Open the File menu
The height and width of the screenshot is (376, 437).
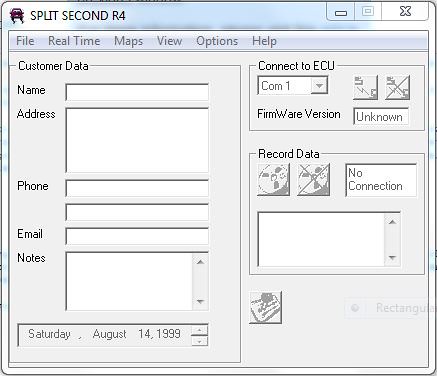[x=25, y=41]
